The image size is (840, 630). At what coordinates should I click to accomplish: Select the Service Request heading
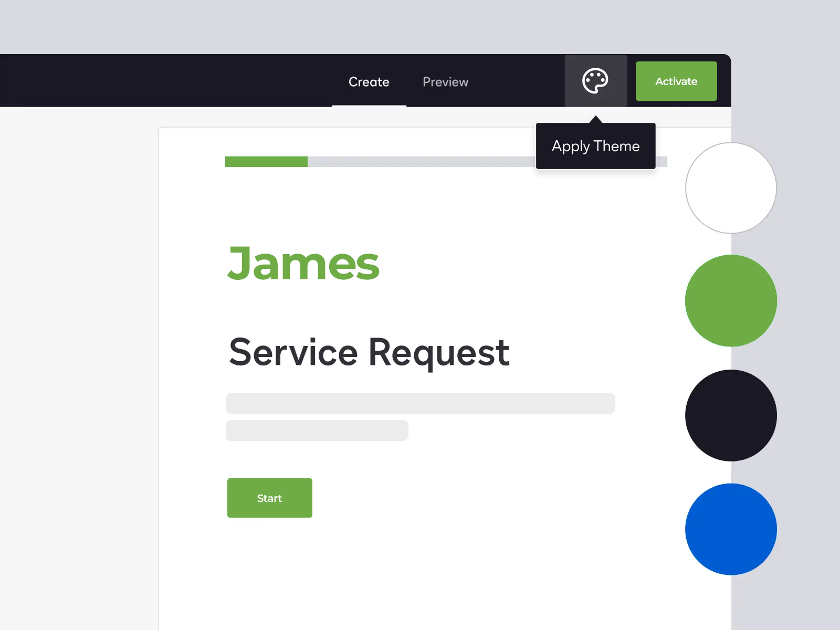tap(369, 352)
